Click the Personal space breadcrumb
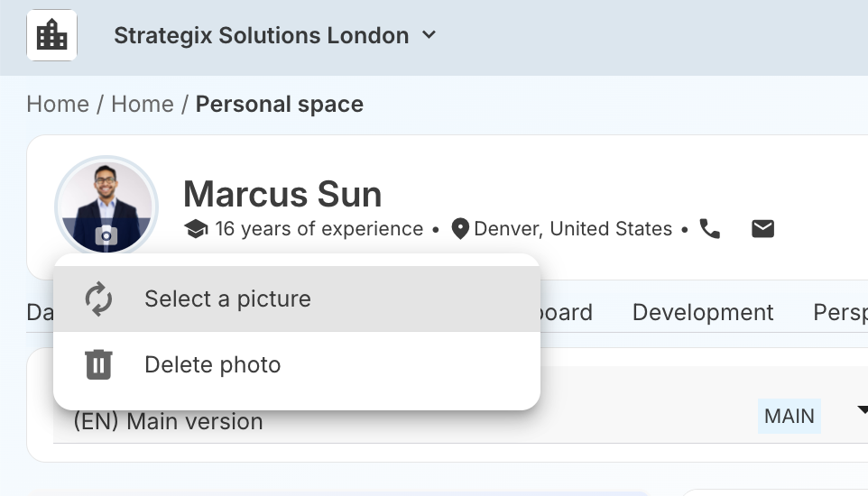 click(x=279, y=104)
